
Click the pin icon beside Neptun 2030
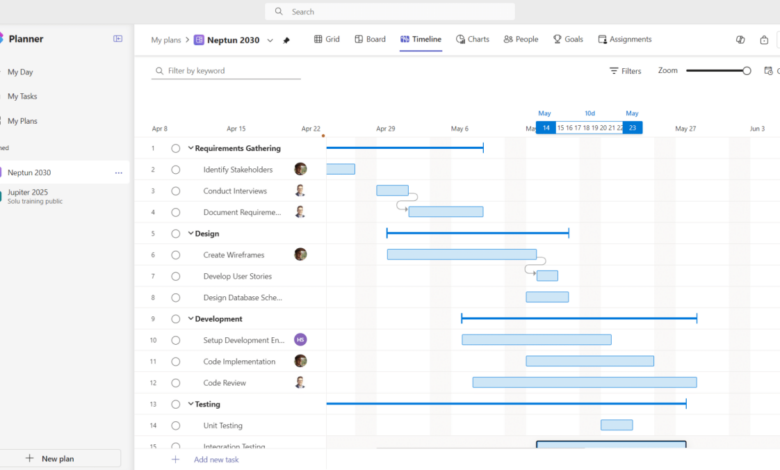[x=286, y=40]
